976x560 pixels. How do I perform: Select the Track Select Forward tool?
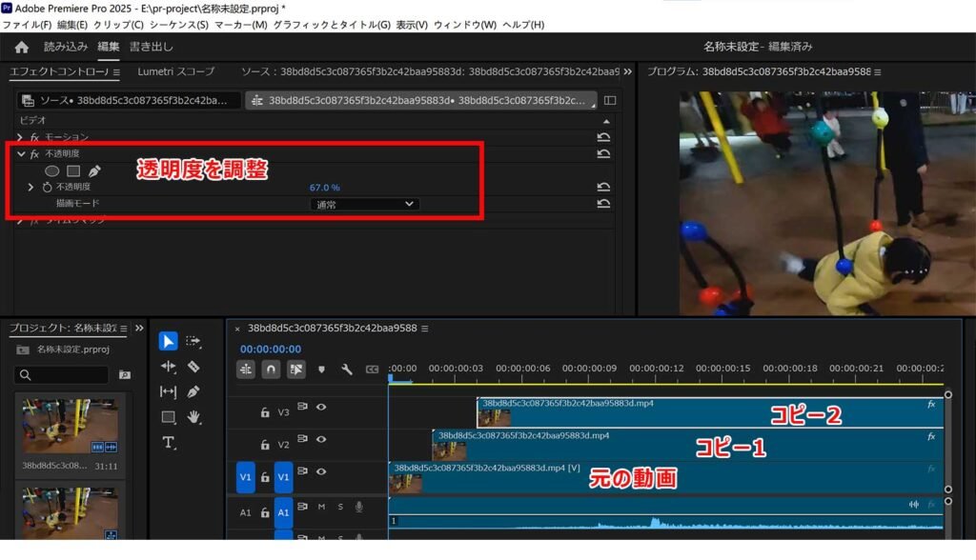tap(193, 340)
